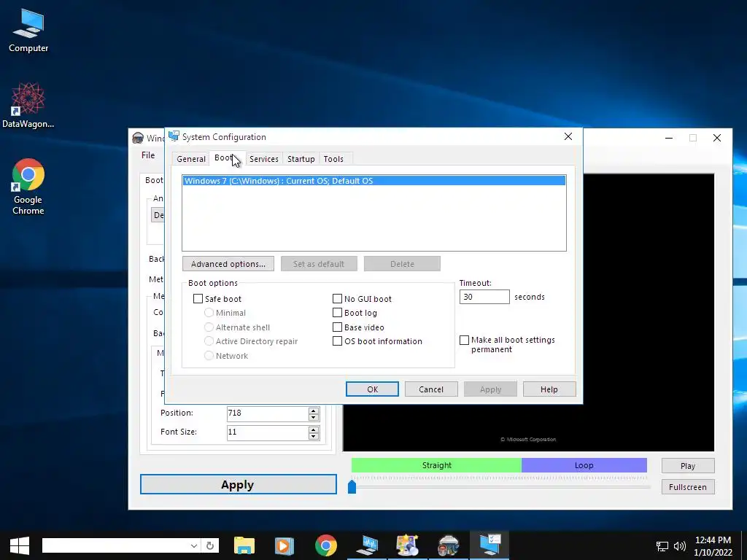The width and height of the screenshot is (747, 560).
Task: Click the purple Loop segment
Action: 584,465
